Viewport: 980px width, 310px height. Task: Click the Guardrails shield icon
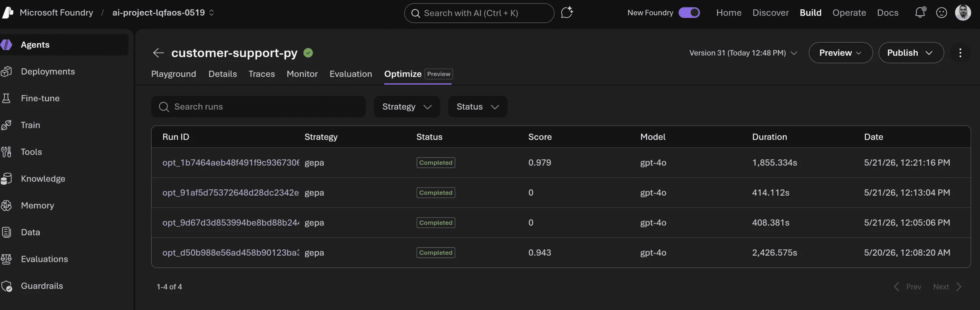point(6,286)
